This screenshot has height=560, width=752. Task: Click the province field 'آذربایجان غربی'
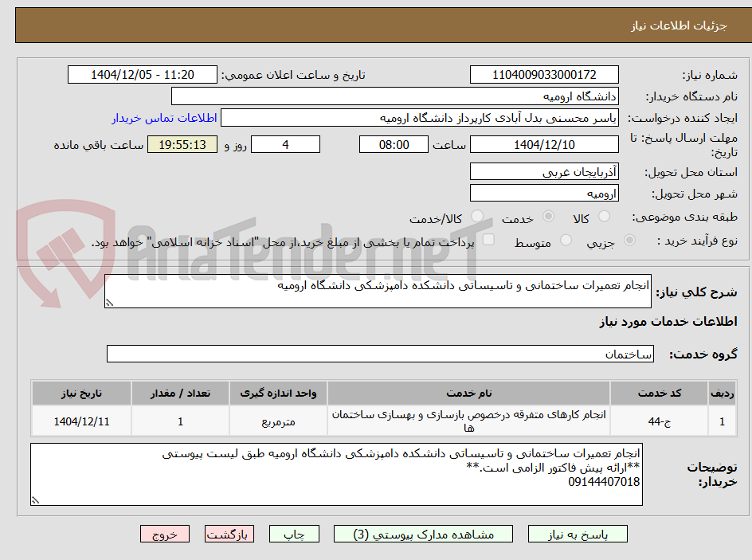click(544, 171)
